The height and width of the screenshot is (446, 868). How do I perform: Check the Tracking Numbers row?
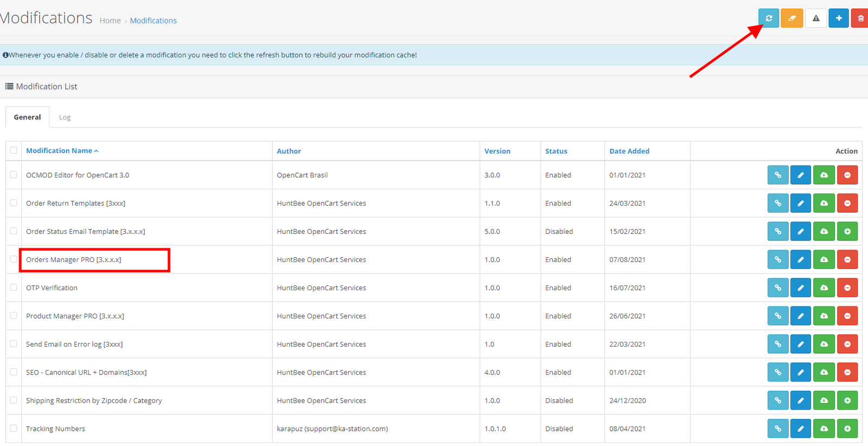(14, 429)
